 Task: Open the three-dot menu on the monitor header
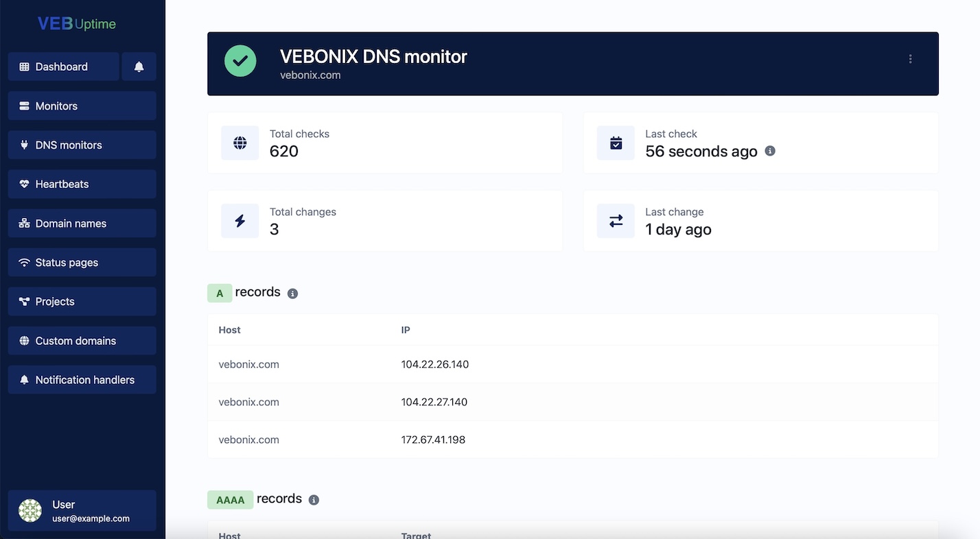point(910,59)
